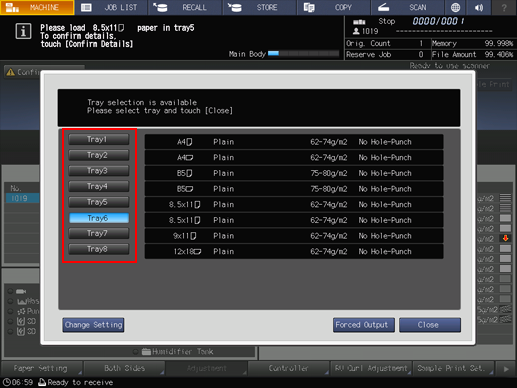Screen dimensions: 517x388
Task: Click the Forced Output button
Action: pos(364,325)
